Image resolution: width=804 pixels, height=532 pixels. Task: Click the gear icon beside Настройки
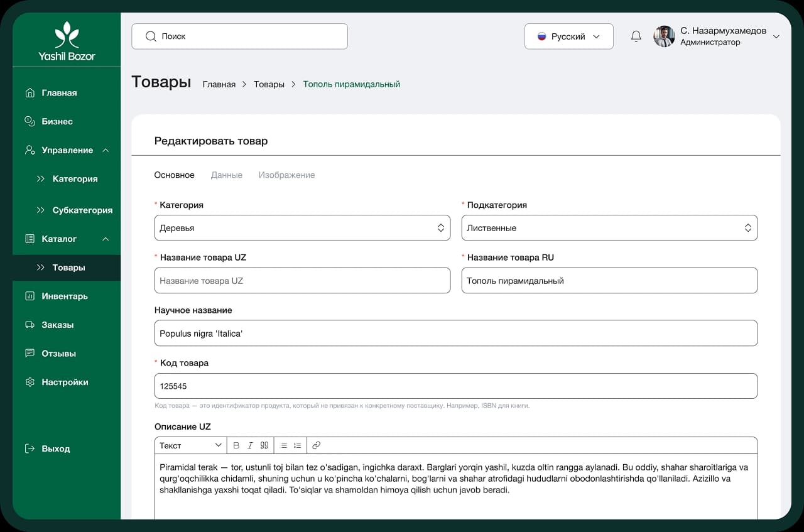click(30, 382)
